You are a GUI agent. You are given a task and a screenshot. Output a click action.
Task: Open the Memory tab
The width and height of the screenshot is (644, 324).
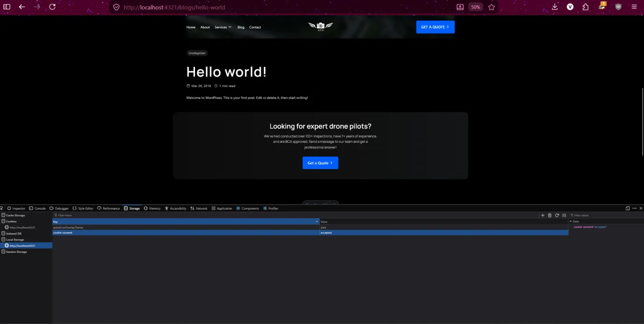point(152,208)
